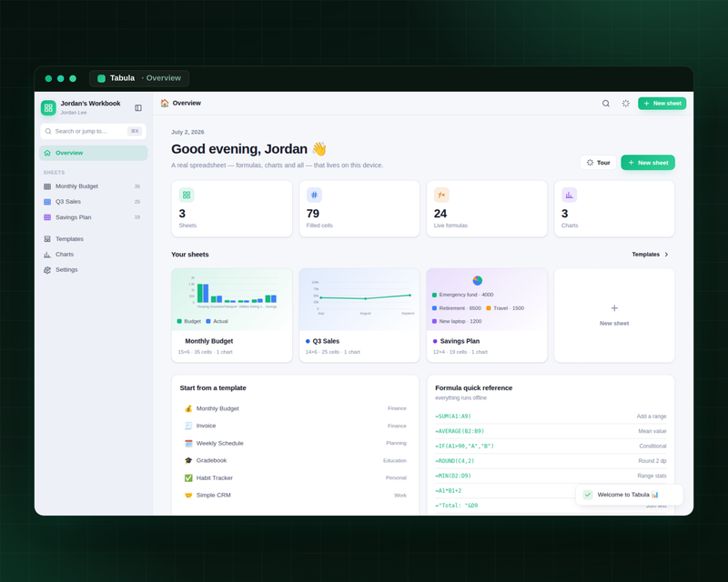This screenshot has height=582, width=728.
Task: Open Settings in sidebar
Action: tap(94, 270)
